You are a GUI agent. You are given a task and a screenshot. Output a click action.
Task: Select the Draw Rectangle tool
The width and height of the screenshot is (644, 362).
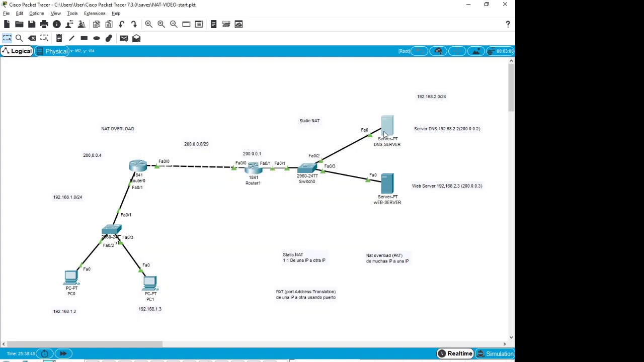84,38
